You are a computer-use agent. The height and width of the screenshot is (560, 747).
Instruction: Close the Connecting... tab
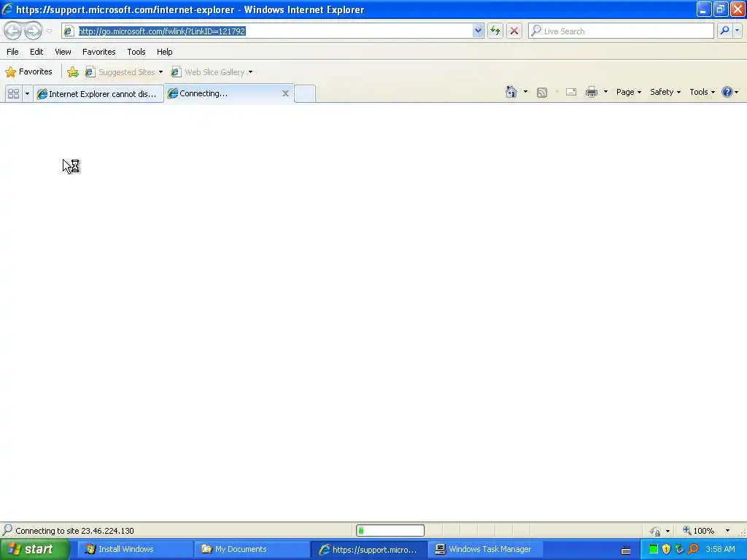click(x=285, y=93)
